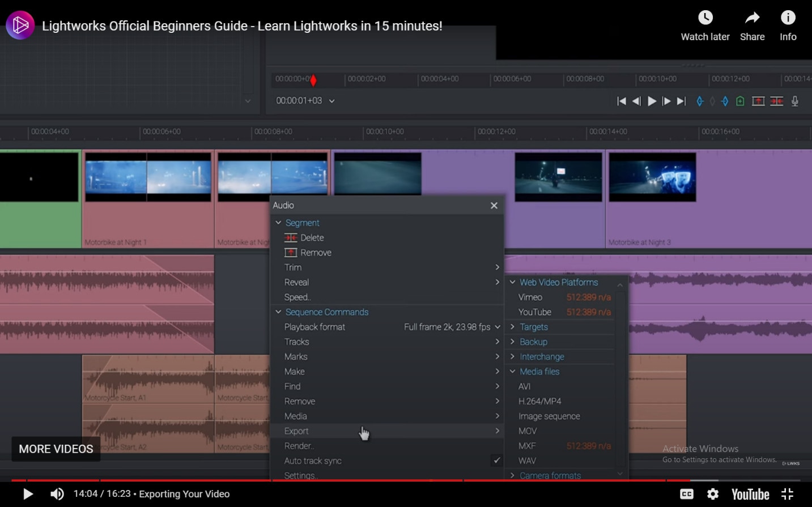Collapse the Web Video Platforms section
The image size is (812, 507).
[x=512, y=282]
